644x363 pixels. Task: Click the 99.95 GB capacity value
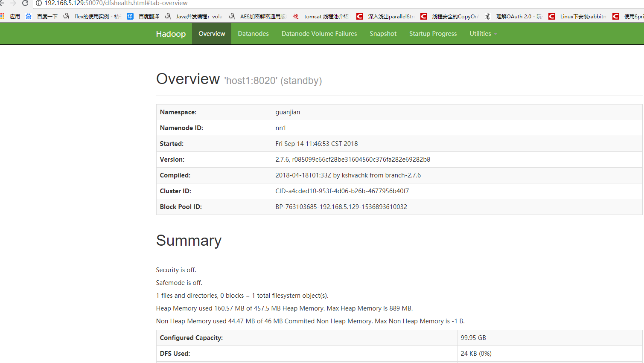(x=473, y=338)
